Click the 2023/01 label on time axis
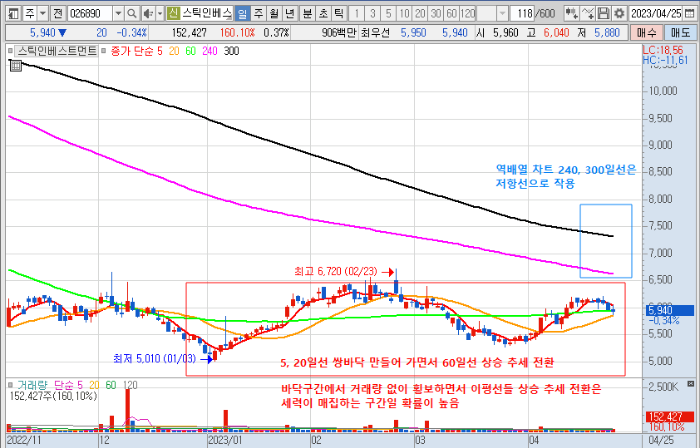This screenshot has width=700, height=448. point(225,440)
